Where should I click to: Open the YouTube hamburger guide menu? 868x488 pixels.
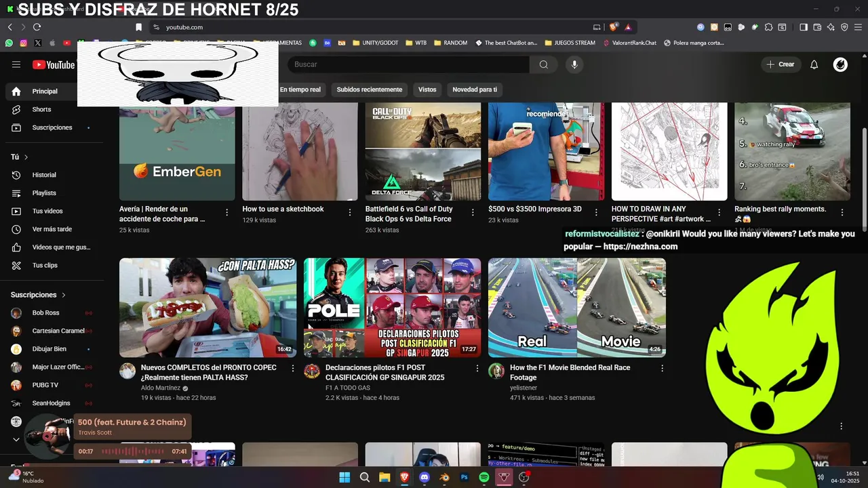coord(16,64)
